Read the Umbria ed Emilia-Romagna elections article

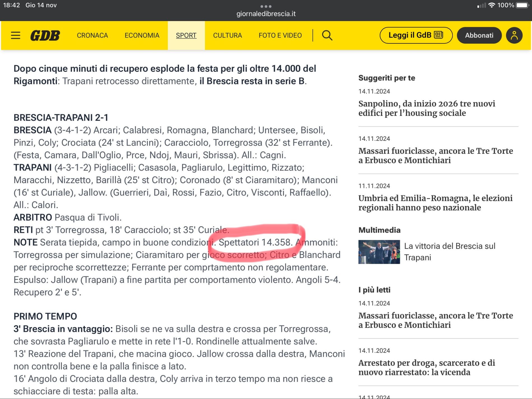click(x=435, y=203)
